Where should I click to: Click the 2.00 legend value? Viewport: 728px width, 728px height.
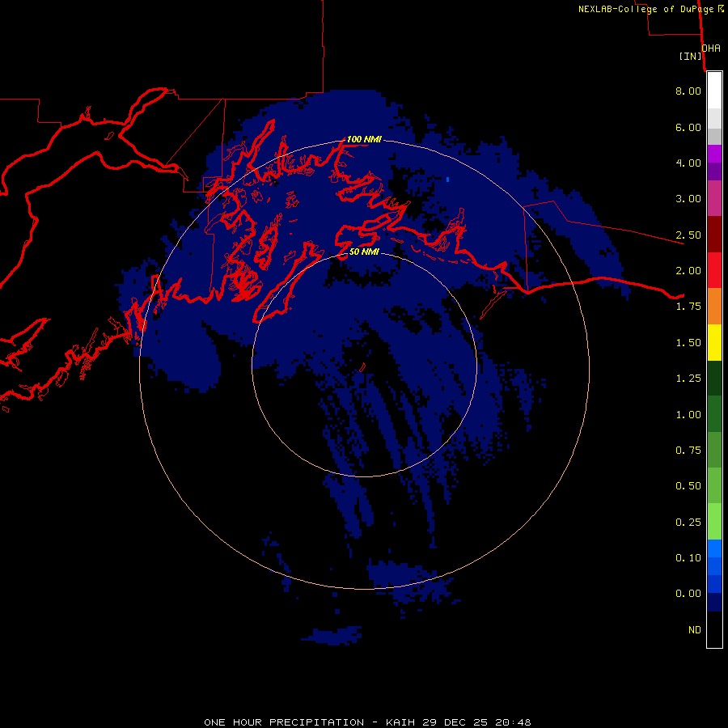[x=688, y=271]
